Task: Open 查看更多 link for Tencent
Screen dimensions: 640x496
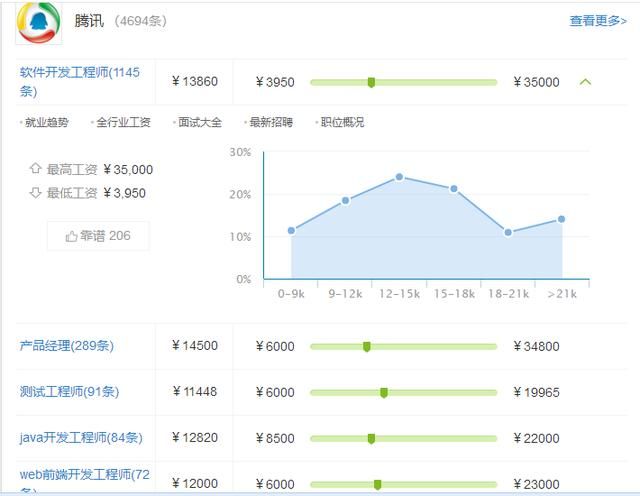Action: [x=598, y=20]
